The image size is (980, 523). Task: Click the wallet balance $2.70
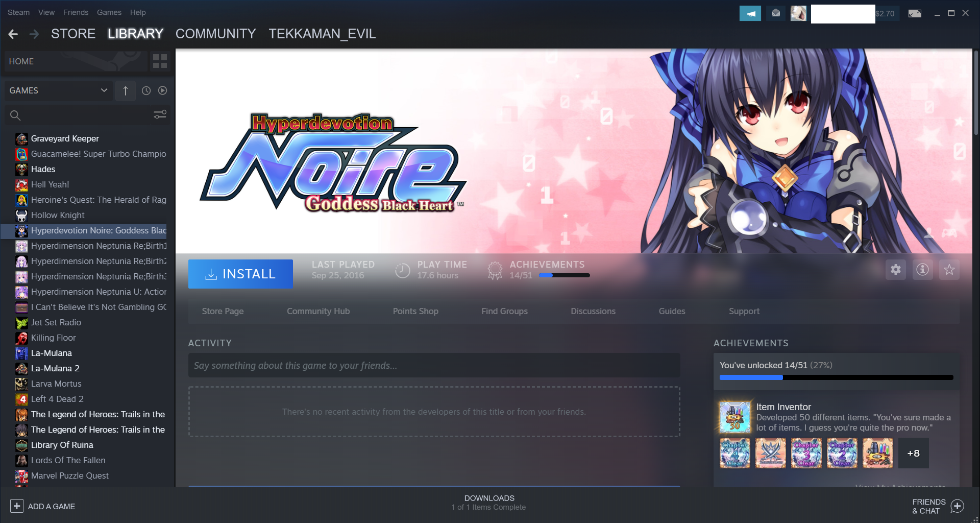click(885, 13)
